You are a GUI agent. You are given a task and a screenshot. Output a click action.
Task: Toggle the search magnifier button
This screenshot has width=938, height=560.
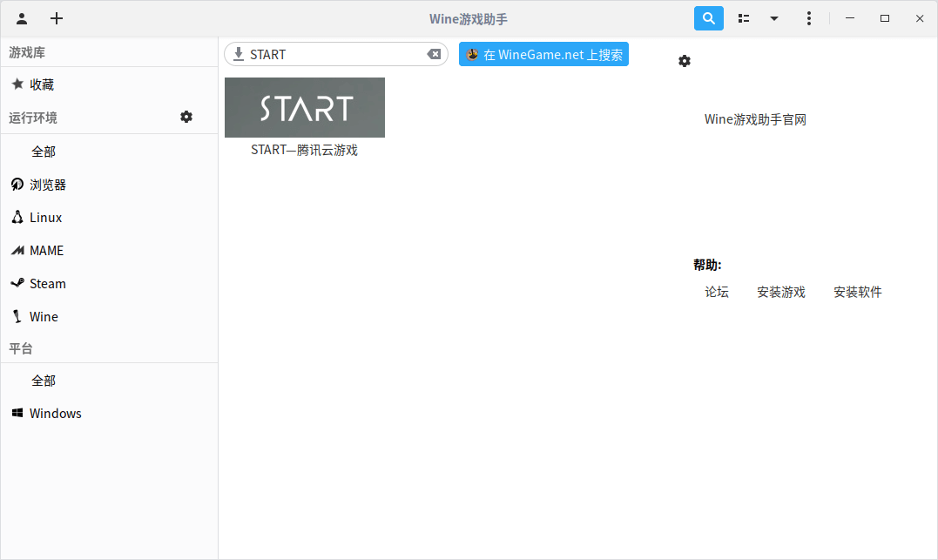708,18
